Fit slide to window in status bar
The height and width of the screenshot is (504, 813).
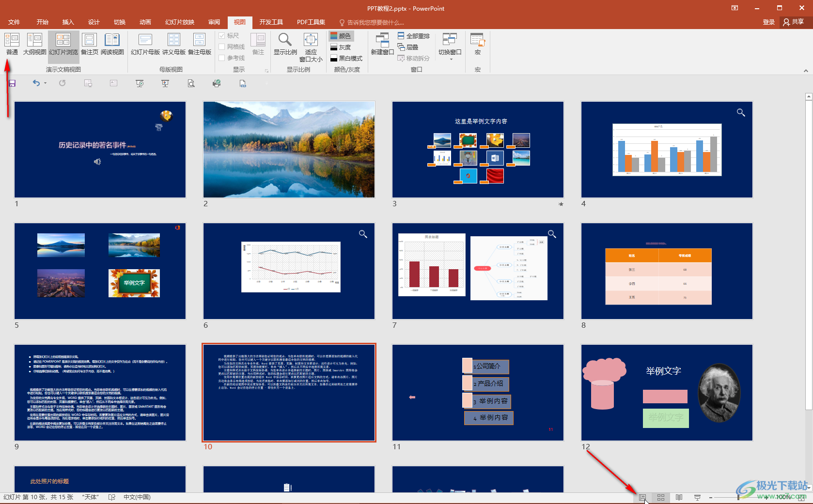pyautogui.click(x=801, y=497)
